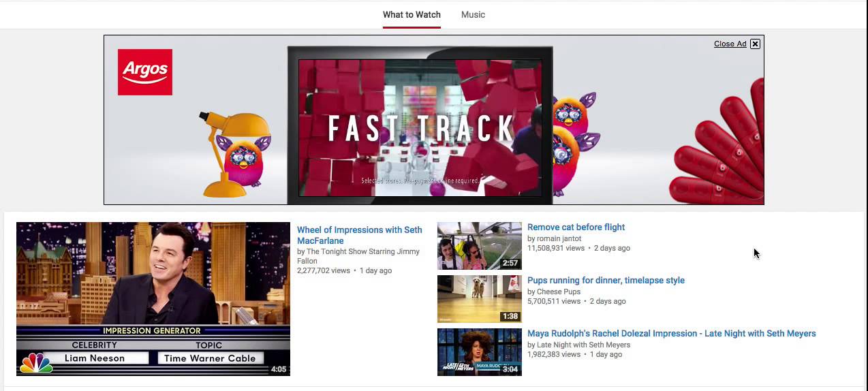This screenshot has height=391, width=868.
Task: Click Maya Rudolph's Rachel Dolezal Impression title
Action: coord(671,334)
